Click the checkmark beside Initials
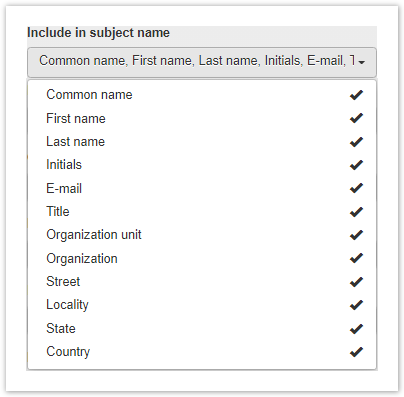 356,165
